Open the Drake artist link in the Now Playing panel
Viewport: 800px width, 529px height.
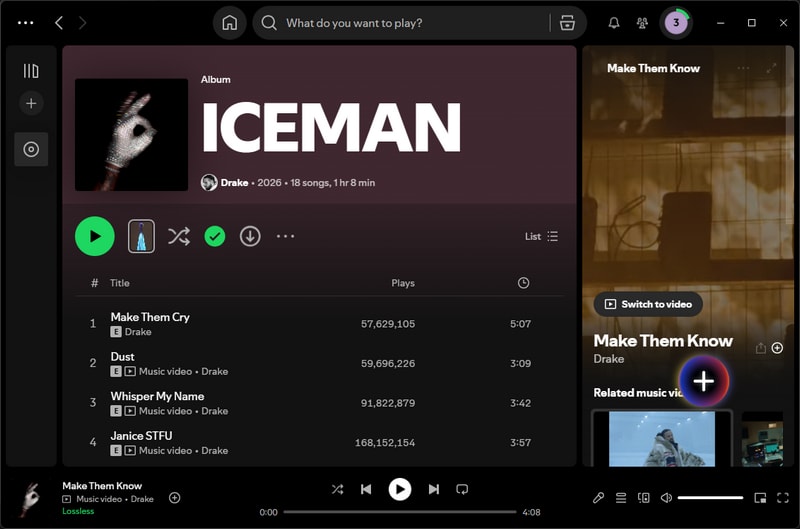coord(609,359)
